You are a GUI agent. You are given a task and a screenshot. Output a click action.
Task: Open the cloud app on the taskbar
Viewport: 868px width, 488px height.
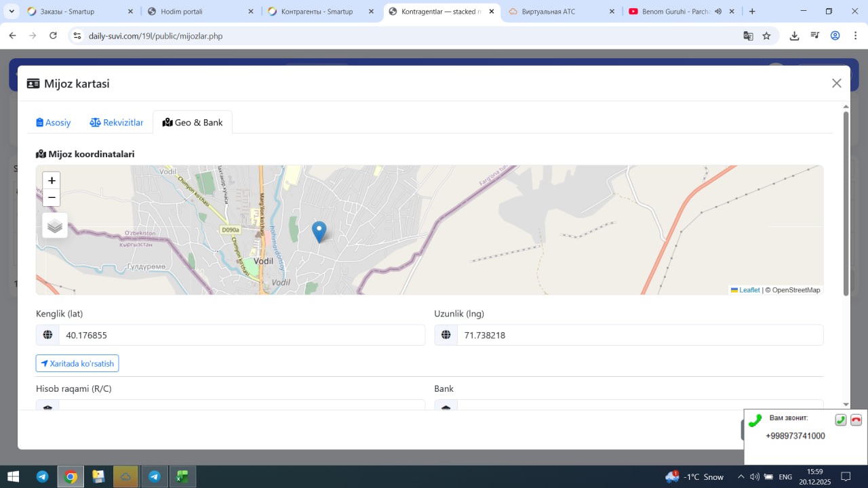tap(126, 476)
